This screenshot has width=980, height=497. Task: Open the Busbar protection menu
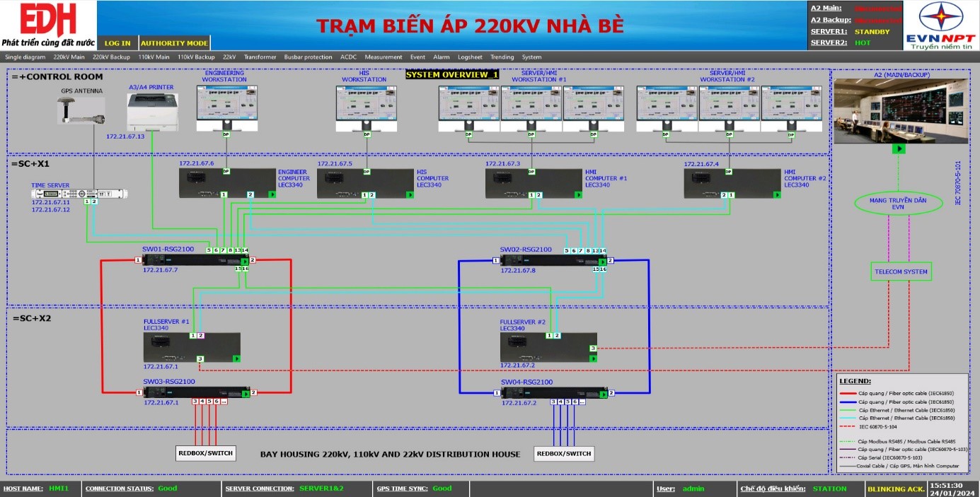[x=308, y=57]
